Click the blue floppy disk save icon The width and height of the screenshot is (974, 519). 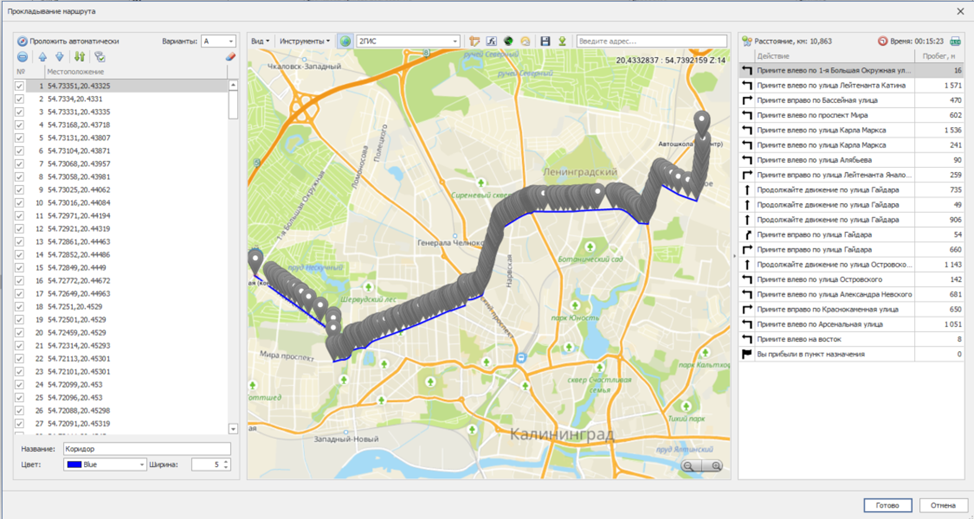click(x=545, y=41)
